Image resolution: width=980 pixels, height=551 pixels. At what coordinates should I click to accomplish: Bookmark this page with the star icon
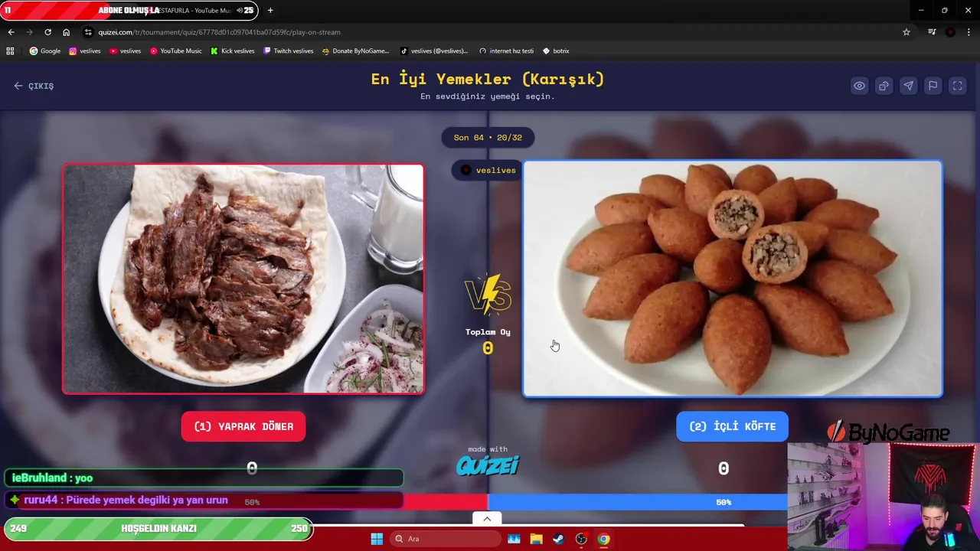coord(906,32)
